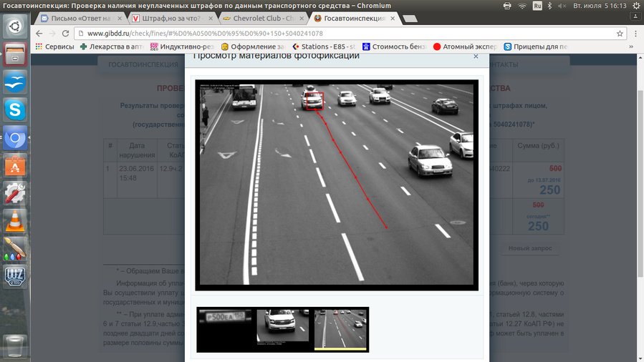Screen dimensions: 644x362
Task: Click the address bar URL field
Action: click(x=349, y=34)
